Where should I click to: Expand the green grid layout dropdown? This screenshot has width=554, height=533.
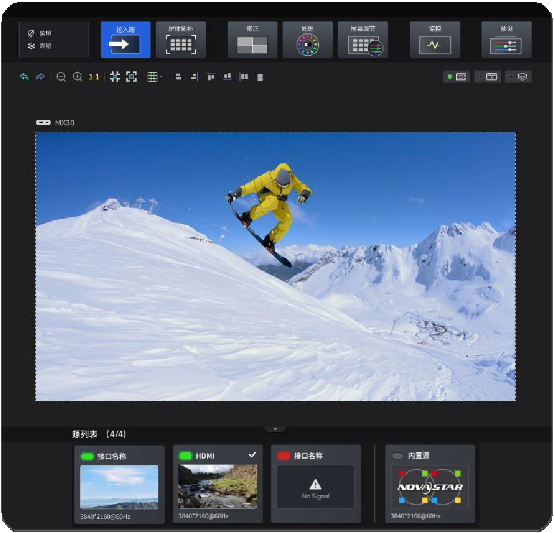coord(154,77)
